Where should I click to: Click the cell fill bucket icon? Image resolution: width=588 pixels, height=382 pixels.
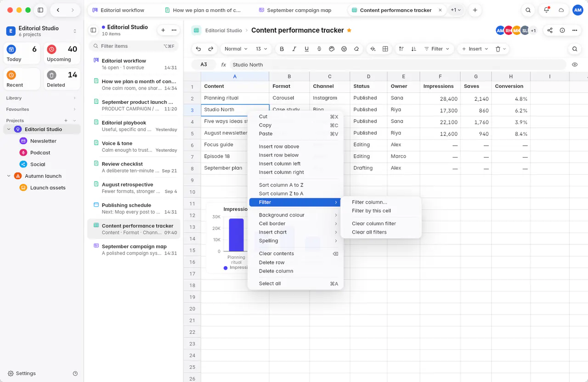click(x=373, y=49)
